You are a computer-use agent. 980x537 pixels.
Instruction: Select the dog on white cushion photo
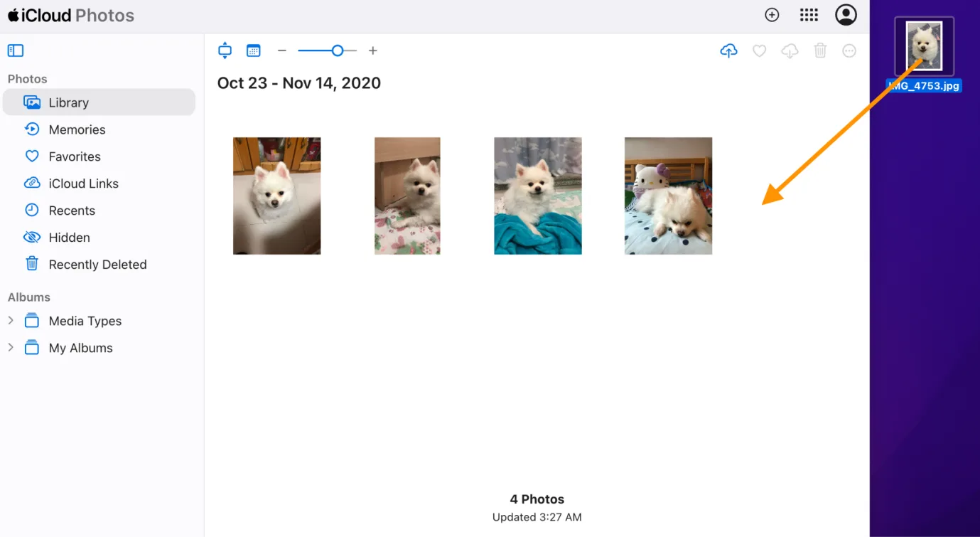pyautogui.click(x=277, y=196)
